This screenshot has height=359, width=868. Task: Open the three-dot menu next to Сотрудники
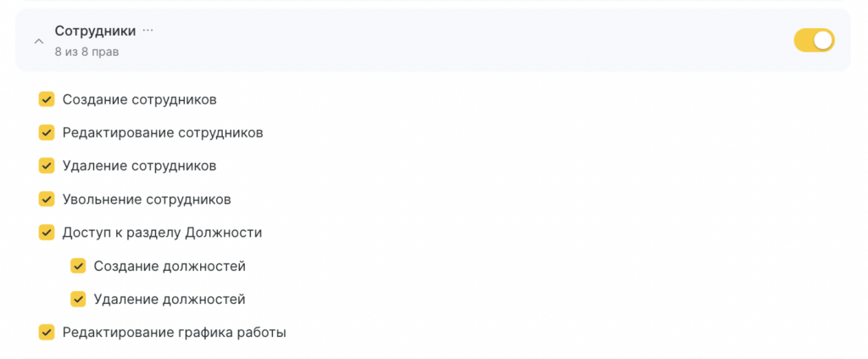pos(148,31)
